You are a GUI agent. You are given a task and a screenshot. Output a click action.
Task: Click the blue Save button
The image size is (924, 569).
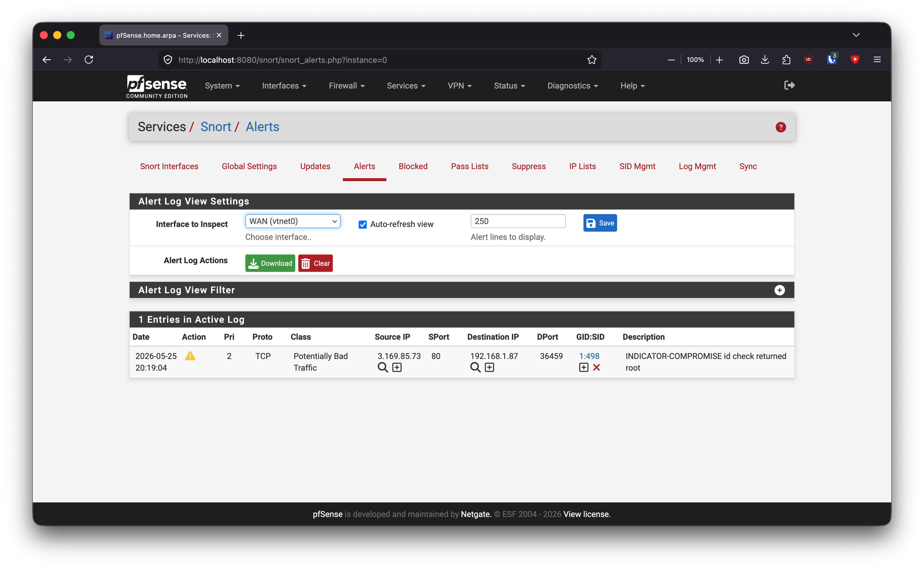pyautogui.click(x=600, y=223)
